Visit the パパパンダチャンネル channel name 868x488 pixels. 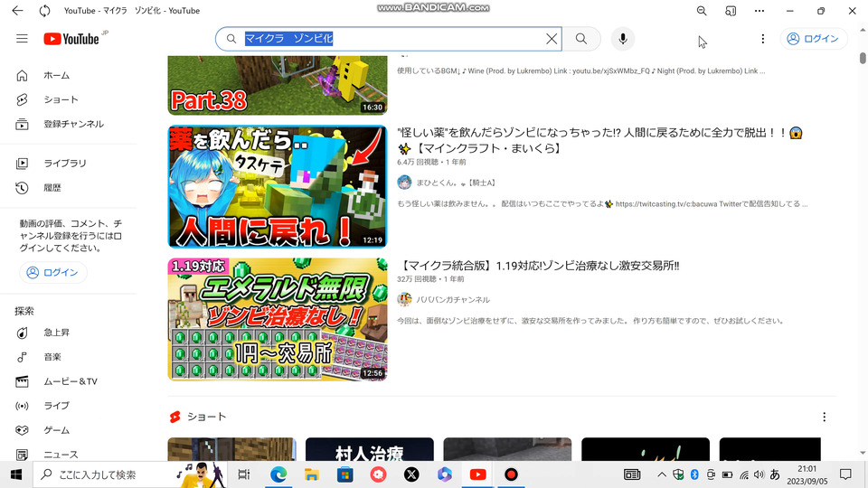(x=453, y=299)
